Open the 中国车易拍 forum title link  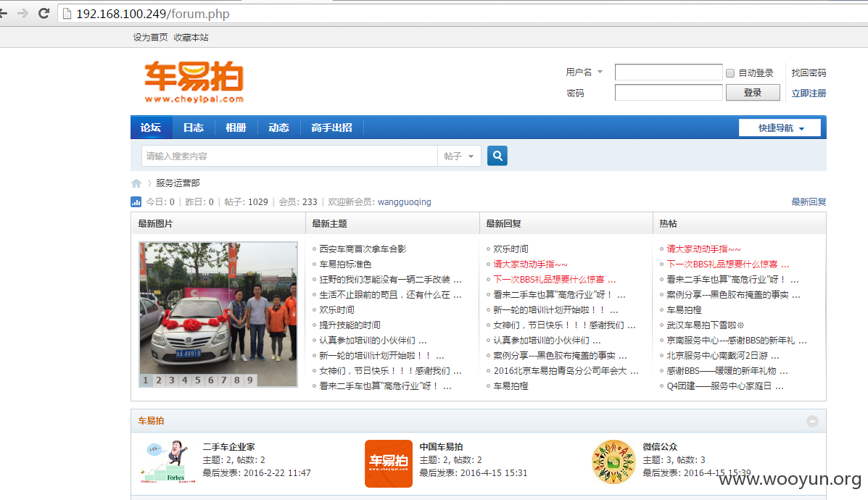click(441, 447)
